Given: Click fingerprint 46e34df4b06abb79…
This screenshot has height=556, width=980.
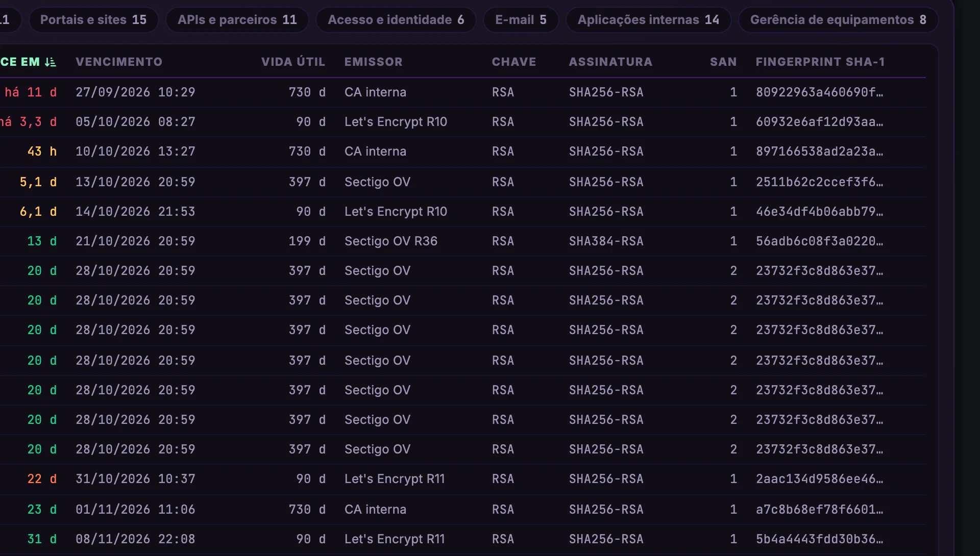Looking at the screenshot, I should (x=820, y=212).
